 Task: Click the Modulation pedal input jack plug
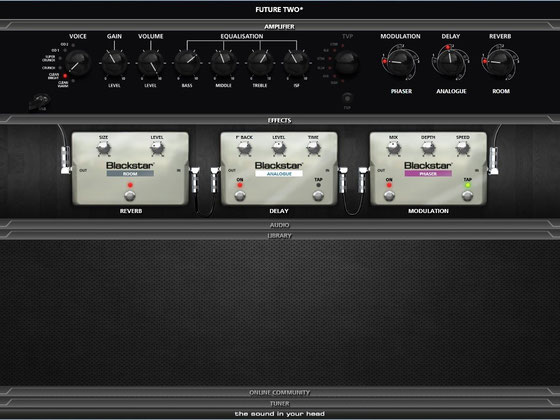click(x=493, y=160)
